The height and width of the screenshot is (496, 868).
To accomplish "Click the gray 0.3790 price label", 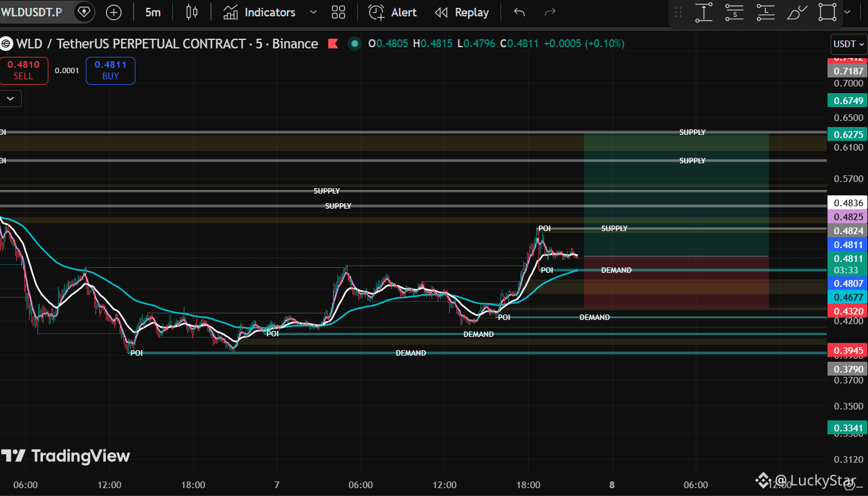I will (847, 369).
